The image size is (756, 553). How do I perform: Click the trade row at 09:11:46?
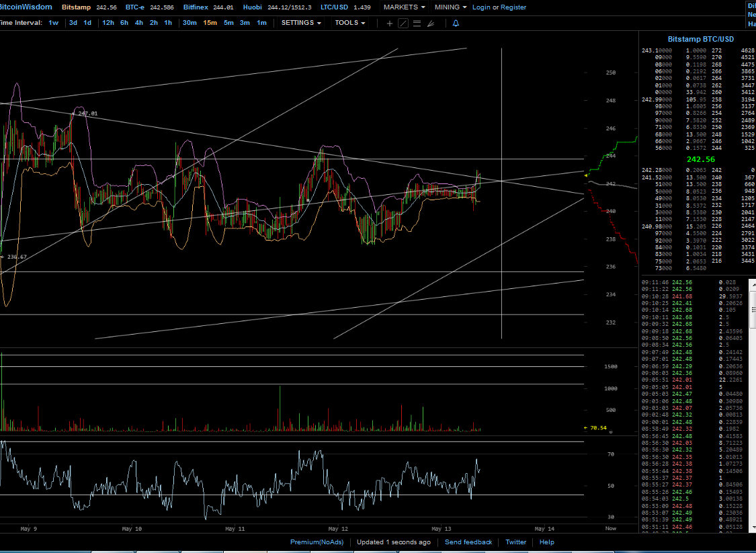[694, 282]
